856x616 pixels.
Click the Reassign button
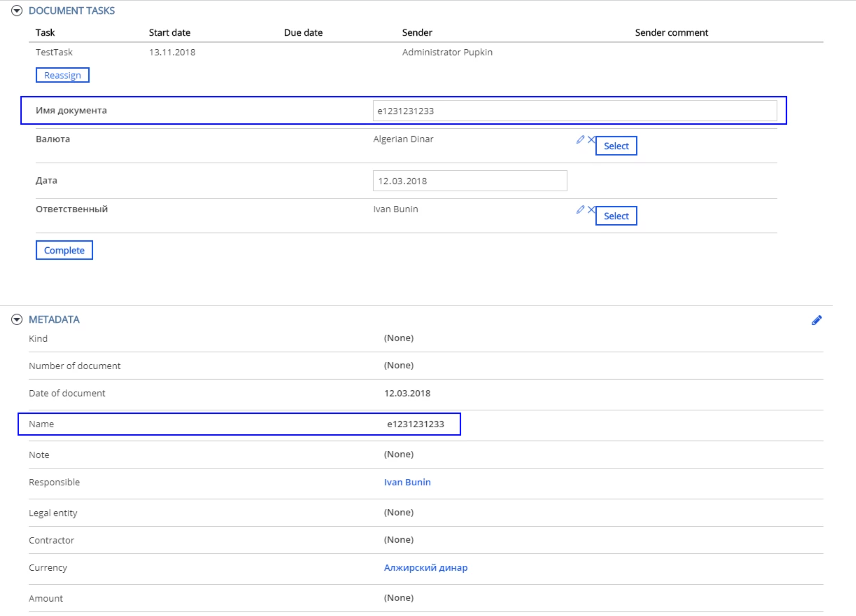pyautogui.click(x=63, y=75)
